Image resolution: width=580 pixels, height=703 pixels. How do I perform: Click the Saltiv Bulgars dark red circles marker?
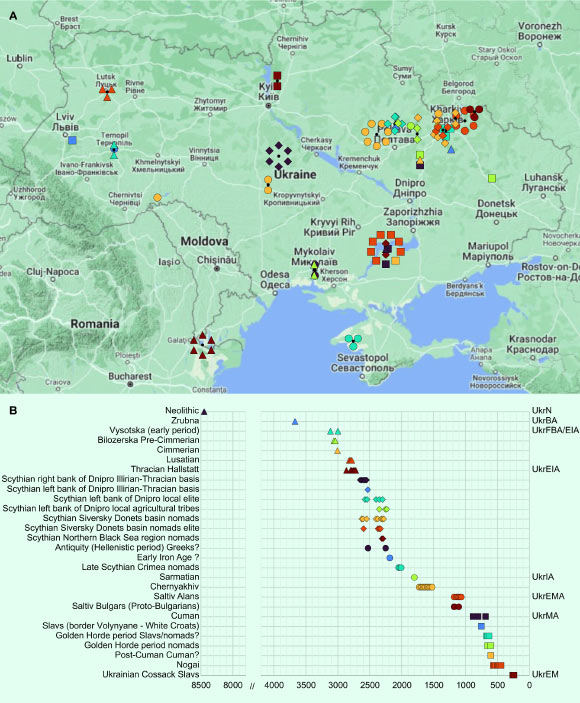456,607
